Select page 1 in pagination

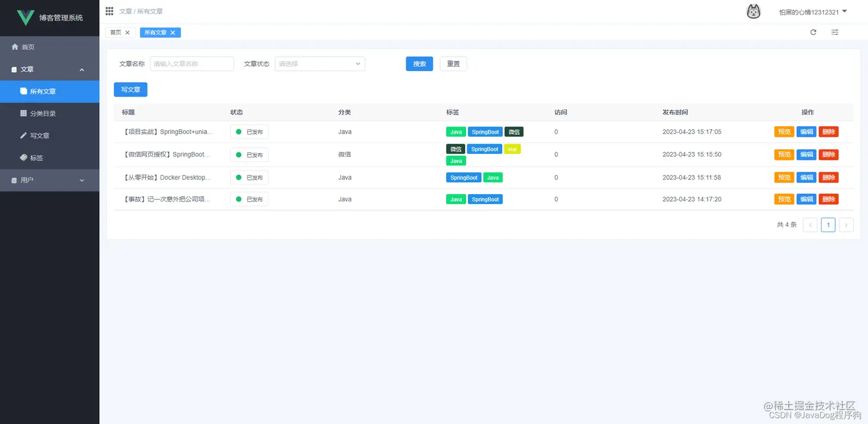coord(828,225)
